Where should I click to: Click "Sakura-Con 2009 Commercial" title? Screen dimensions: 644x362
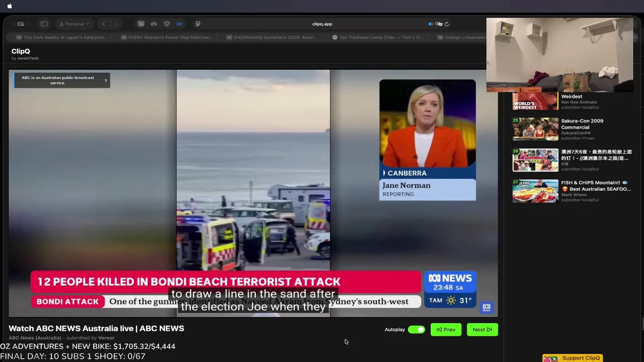(582, 124)
